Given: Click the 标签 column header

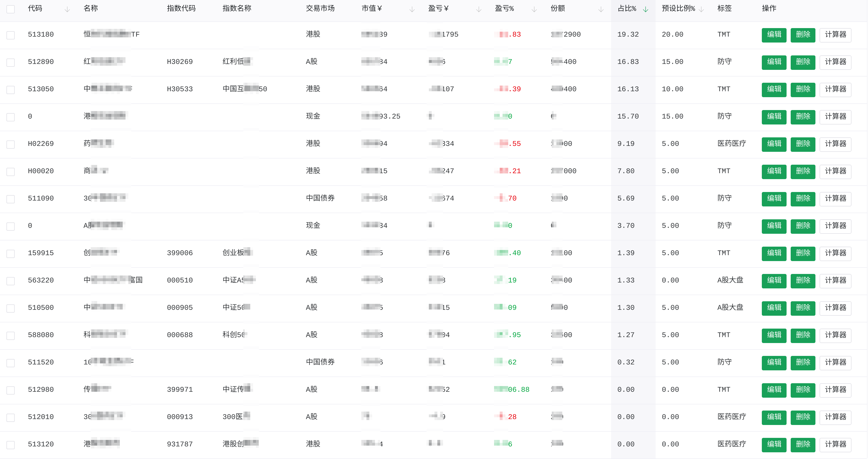Looking at the screenshot, I should (724, 9).
